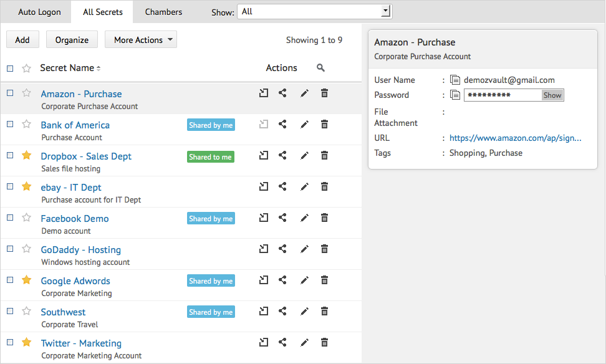This screenshot has height=364, width=606.
Task: Copy the password in details panel
Action: (455, 95)
